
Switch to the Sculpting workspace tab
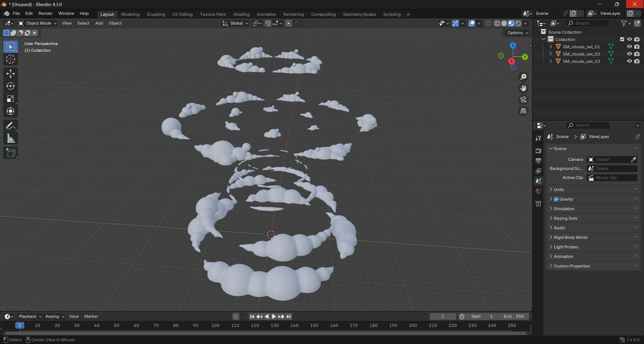pyautogui.click(x=156, y=14)
